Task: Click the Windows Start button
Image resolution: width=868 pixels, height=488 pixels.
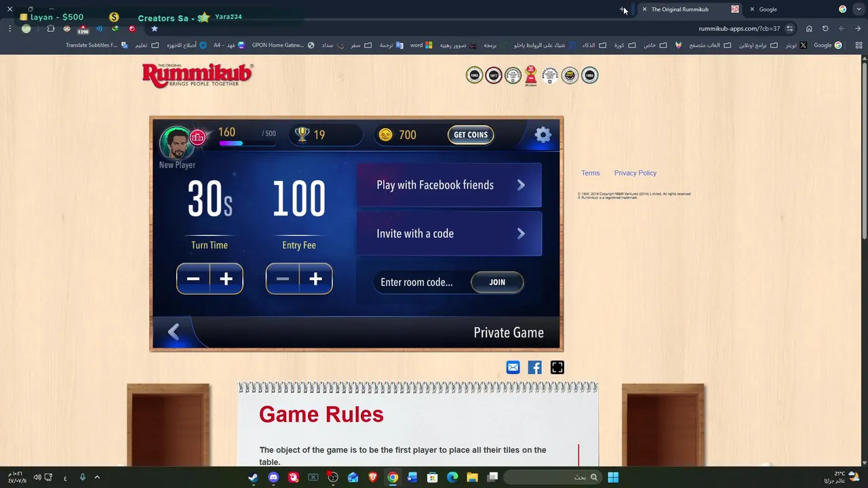Action: (x=613, y=477)
